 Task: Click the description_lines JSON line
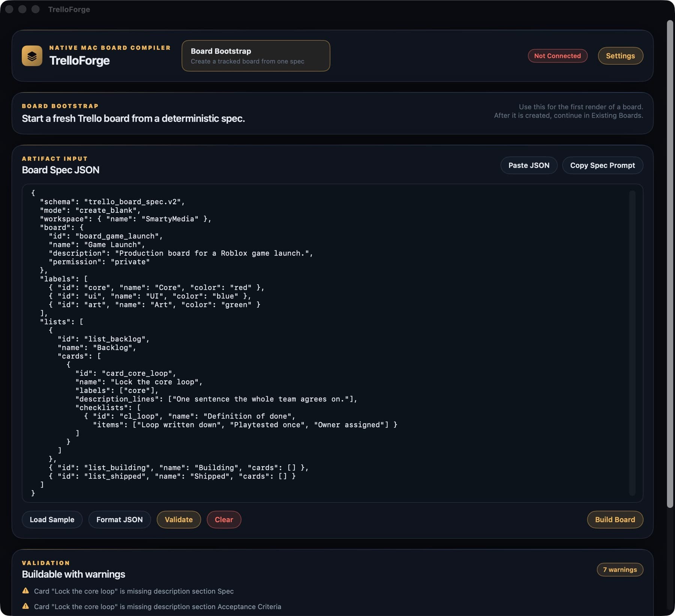tap(216, 399)
